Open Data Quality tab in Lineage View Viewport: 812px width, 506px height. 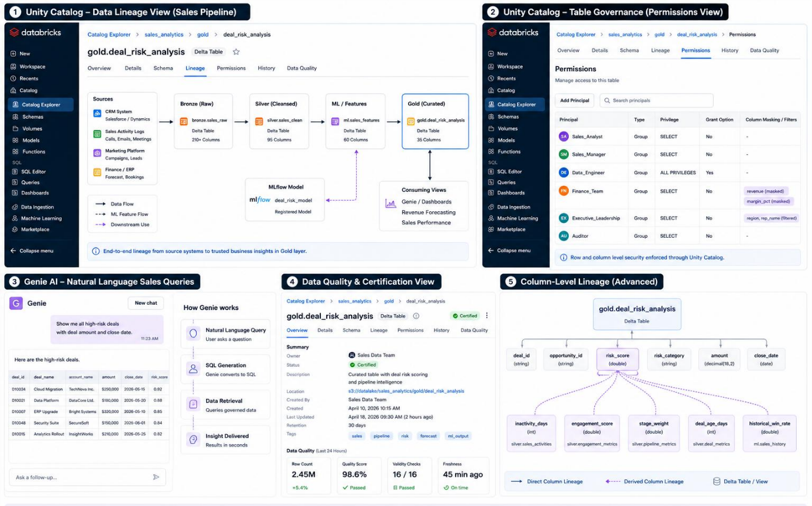[301, 68]
